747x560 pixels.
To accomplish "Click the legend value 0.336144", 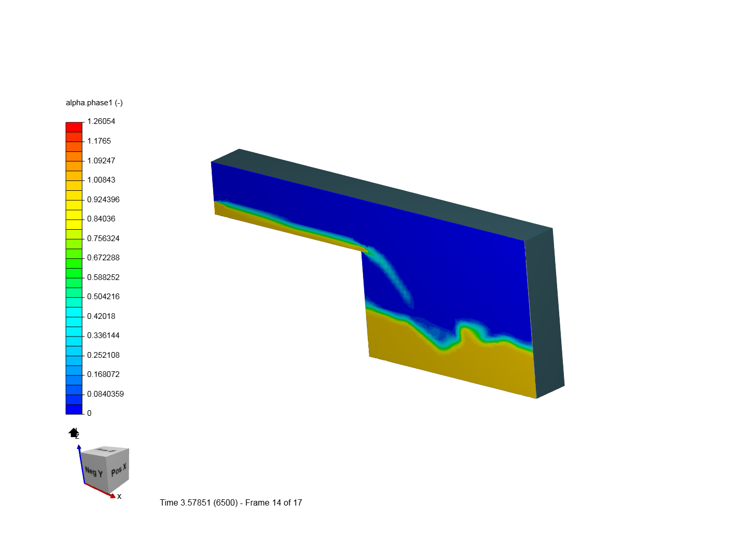I will (103, 335).
